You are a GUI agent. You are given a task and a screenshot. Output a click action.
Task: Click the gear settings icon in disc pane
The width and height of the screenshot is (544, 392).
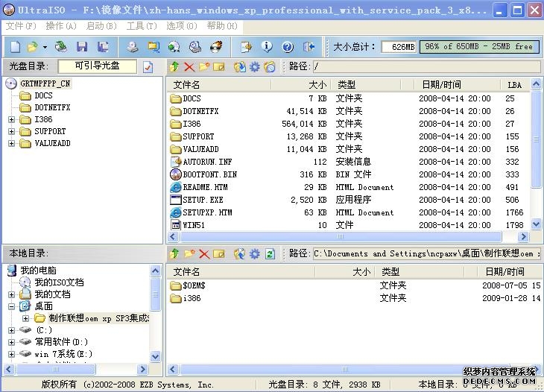point(255,66)
